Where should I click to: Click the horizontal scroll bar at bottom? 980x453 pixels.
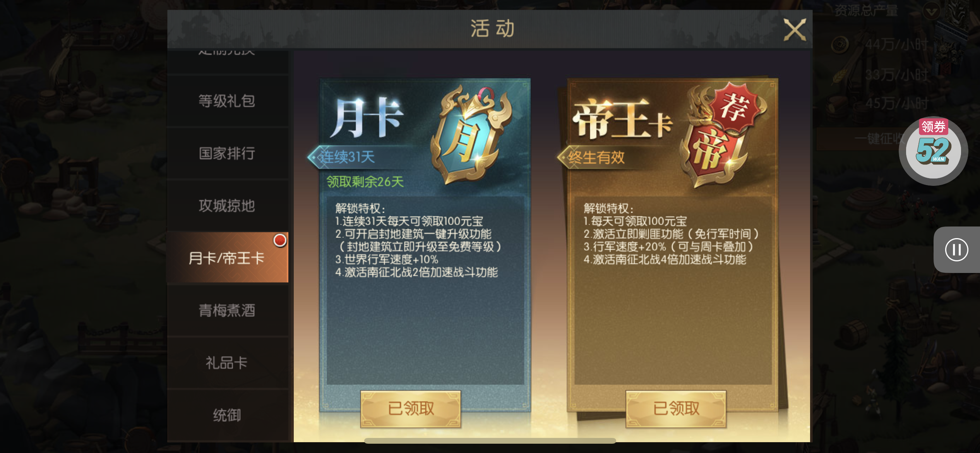coord(490,441)
